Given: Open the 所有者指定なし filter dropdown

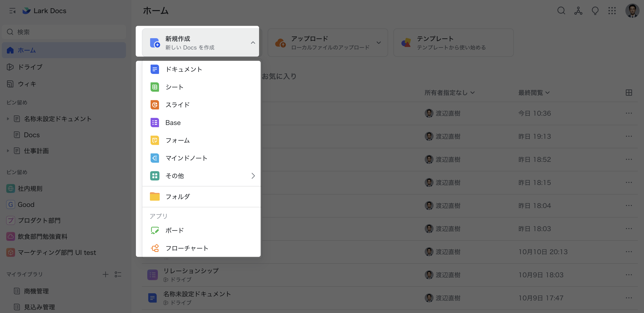Looking at the screenshot, I should coord(449,93).
